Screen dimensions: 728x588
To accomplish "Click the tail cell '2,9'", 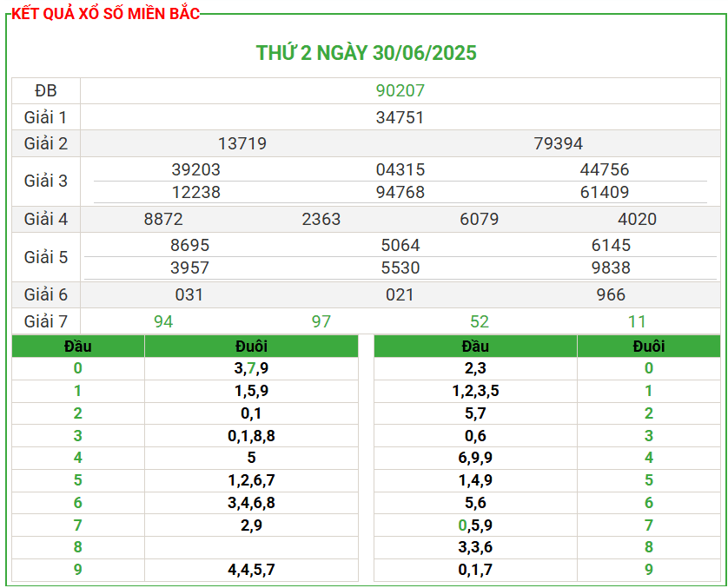I will 251,525.
